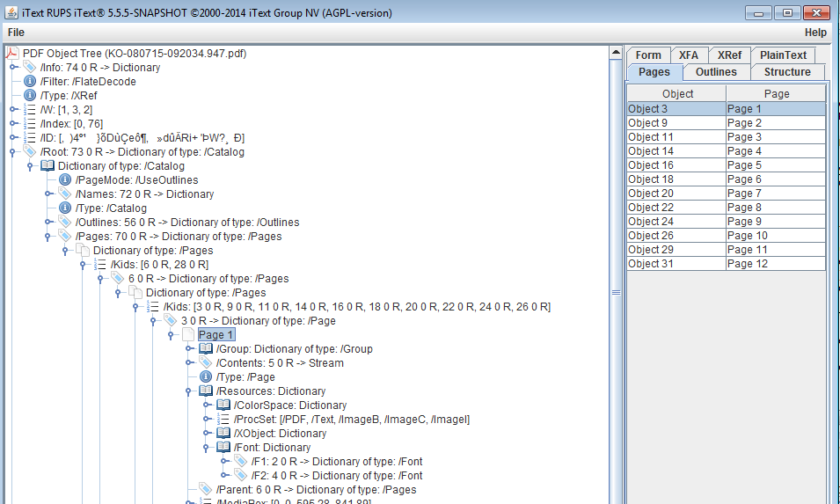This screenshot has width=840, height=504.
Task: Collapse the /Pages: 70 0 R node
Action: [47, 237]
